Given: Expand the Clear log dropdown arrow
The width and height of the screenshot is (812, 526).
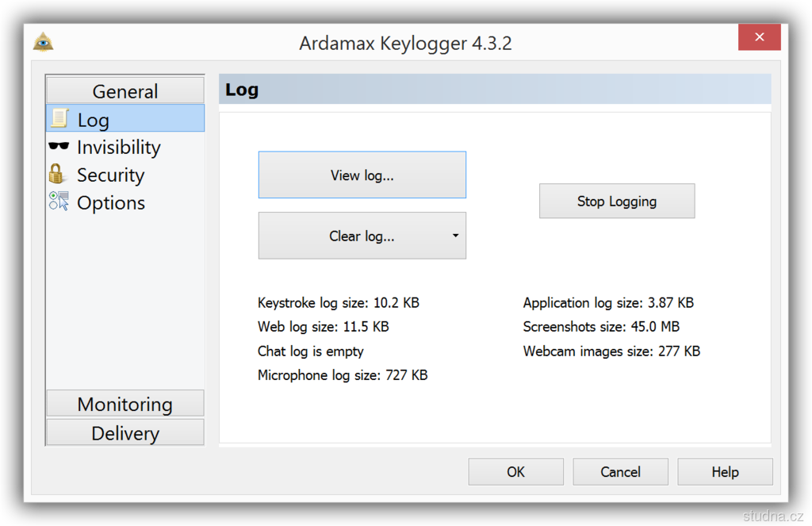Looking at the screenshot, I should (x=455, y=236).
